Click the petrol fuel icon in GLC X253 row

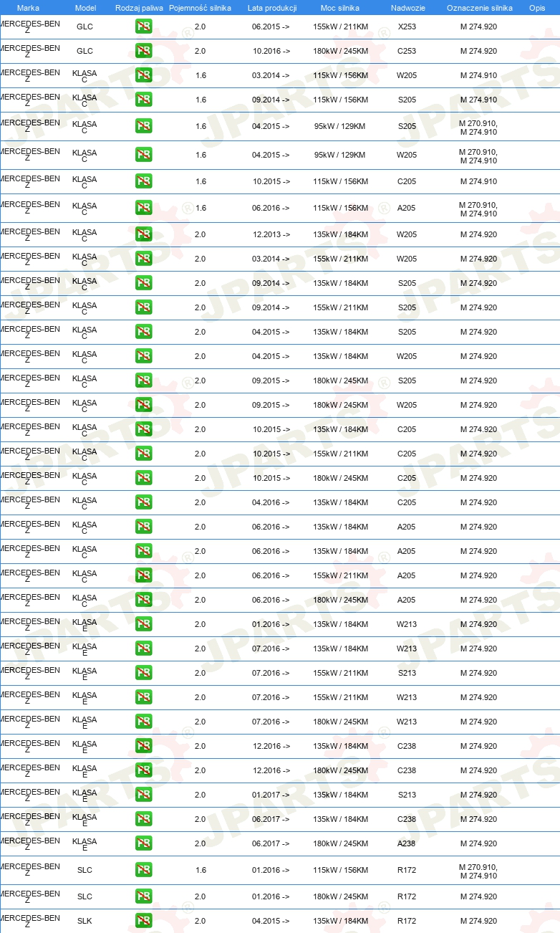(143, 27)
